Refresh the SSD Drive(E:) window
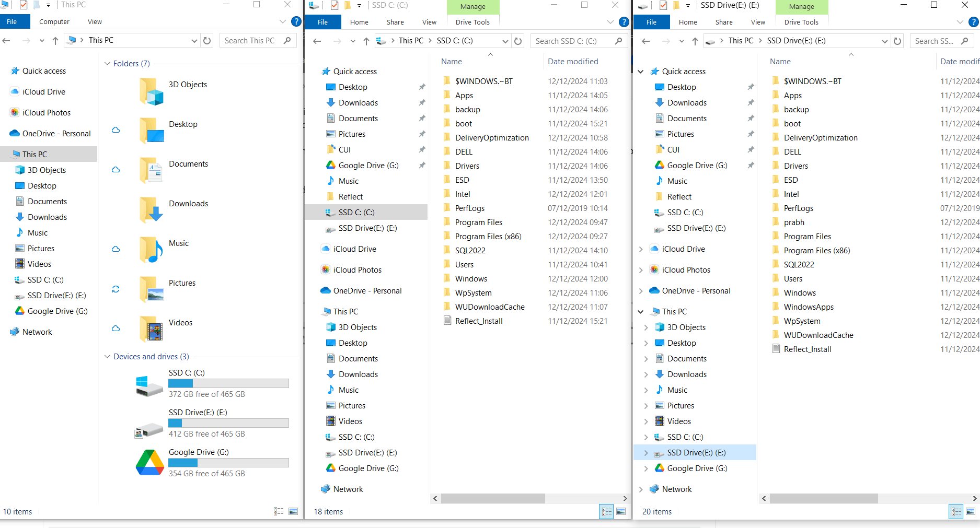This screenshot has height=528, width=980. 897,41
